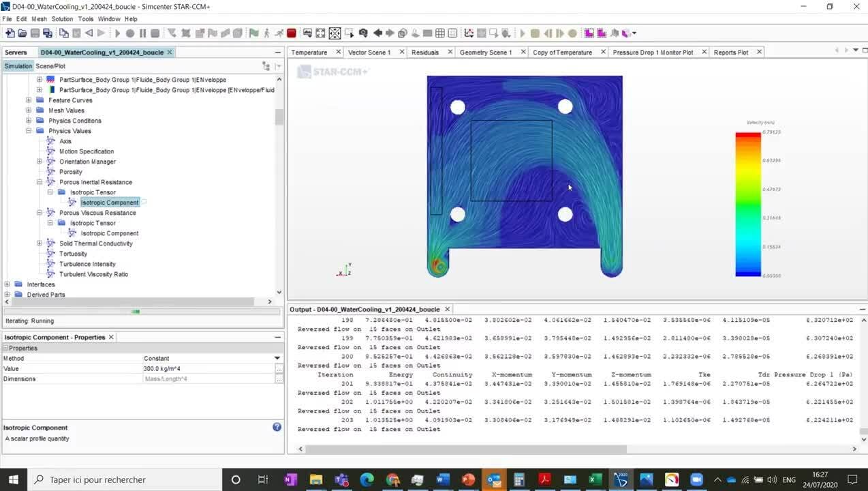Expand the Mesh Values node
The height and width of the screenshot is (491, 868).
[x=29, y=110]
